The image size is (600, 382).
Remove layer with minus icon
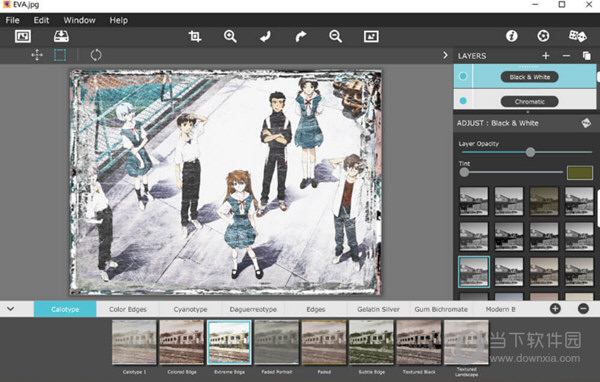566,56
